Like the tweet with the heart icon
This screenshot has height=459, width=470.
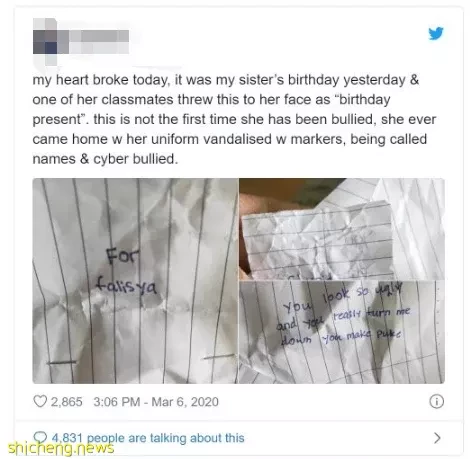pos(40,401)
